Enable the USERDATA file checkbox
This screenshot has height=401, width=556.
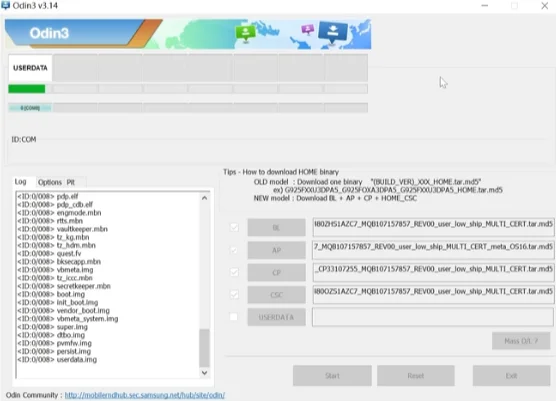[x=234, y=317]
